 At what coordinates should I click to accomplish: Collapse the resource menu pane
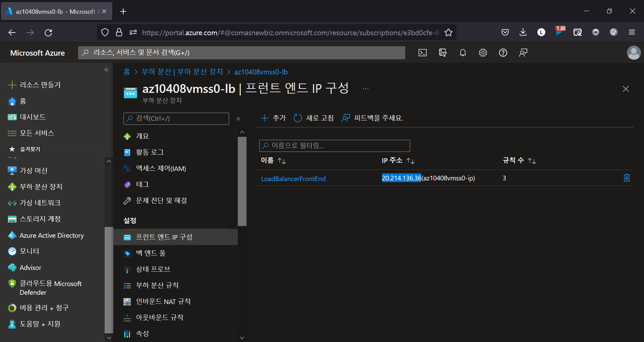pyautogui.click(x=239, y=119)
